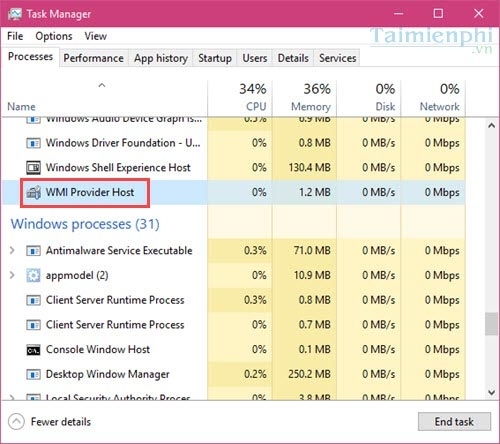Click the Windows Driver Foundation icon
500x444 pixels.
tap(33, 143)
